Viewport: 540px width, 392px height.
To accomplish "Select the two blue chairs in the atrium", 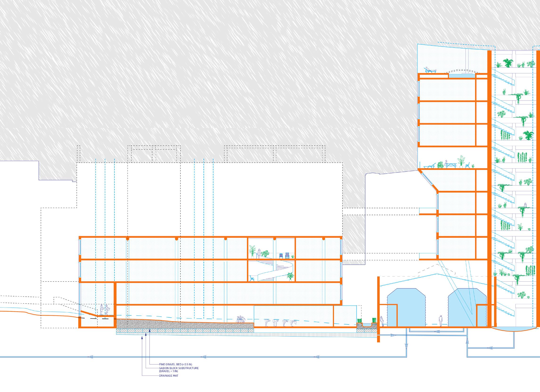I will click(284, 256).
